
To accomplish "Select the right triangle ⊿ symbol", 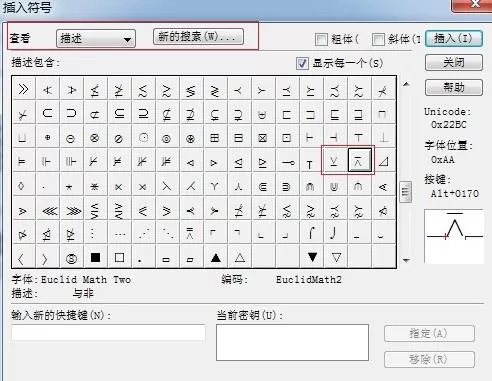I will (383, 161).
